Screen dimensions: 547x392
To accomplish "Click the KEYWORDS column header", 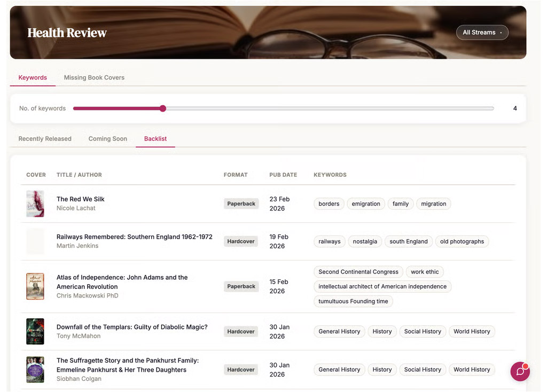I will (330, 175).
